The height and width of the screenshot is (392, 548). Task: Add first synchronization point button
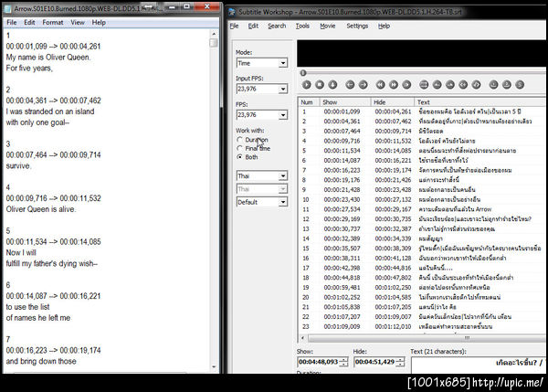[x=493, y=85]
